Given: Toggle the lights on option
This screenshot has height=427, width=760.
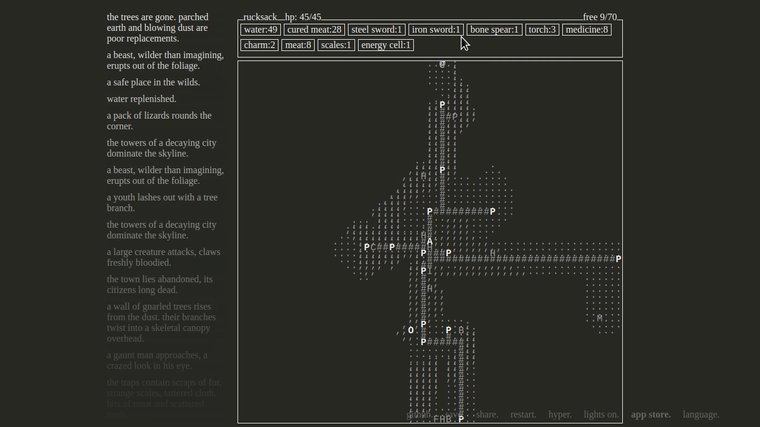Looking at the screenshot, I should pyautogui.click(x=601, y=414).
